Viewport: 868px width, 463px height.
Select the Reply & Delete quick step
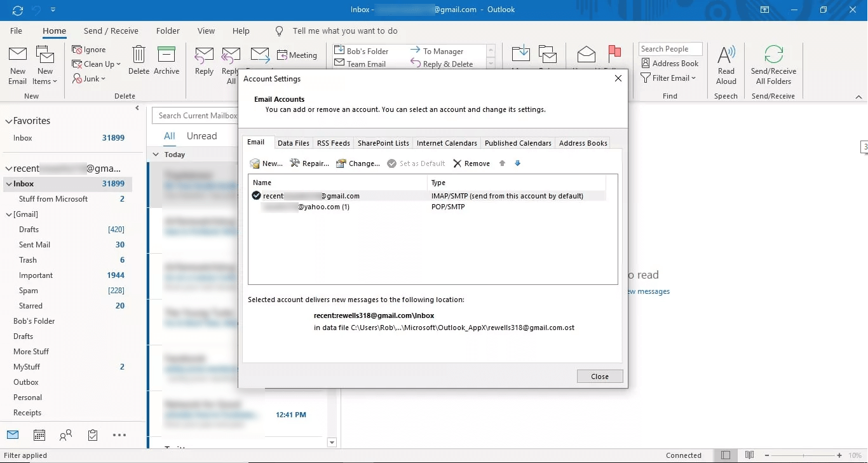442,64
